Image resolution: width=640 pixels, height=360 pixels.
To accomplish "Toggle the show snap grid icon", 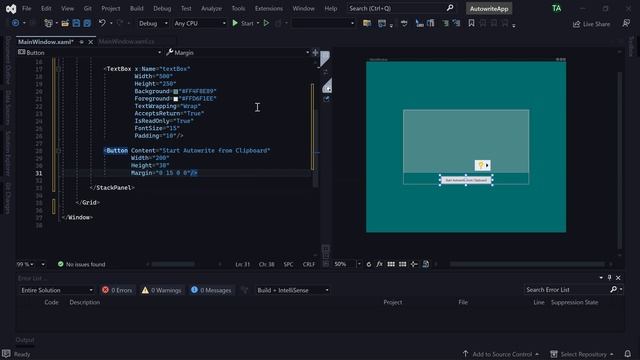I will click(x=391, y=264).
